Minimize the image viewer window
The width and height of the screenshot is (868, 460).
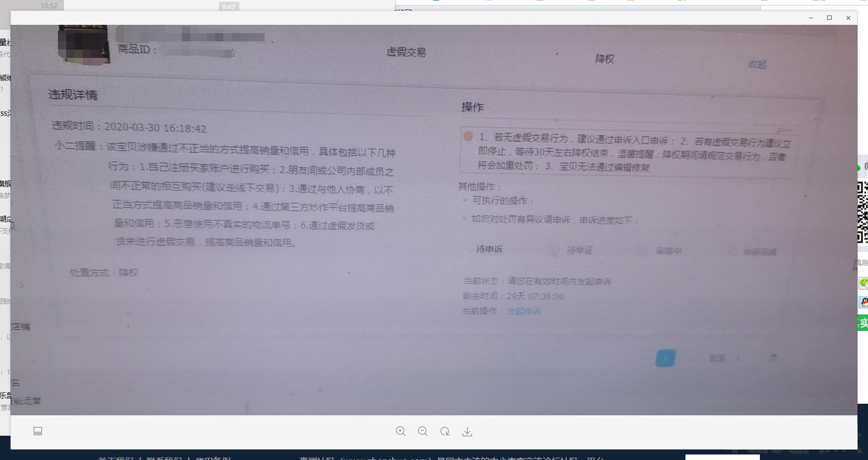coord(811,18)
